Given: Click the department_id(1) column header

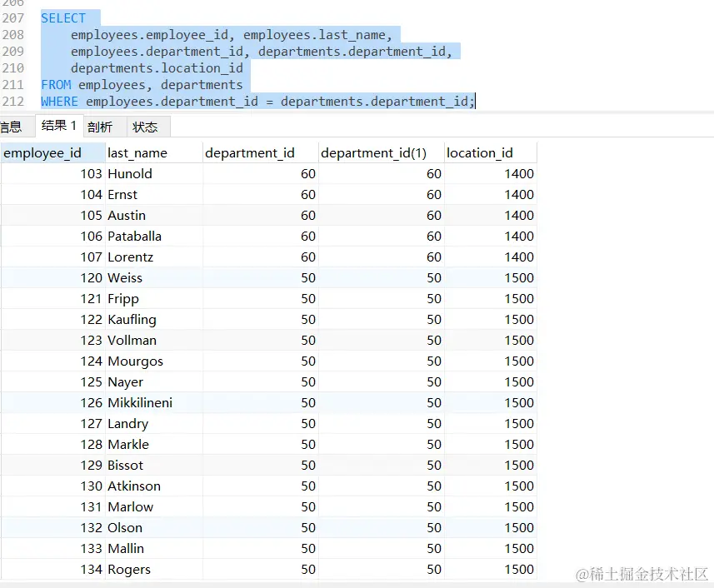Looking at the screenshot, I should 381,153.
